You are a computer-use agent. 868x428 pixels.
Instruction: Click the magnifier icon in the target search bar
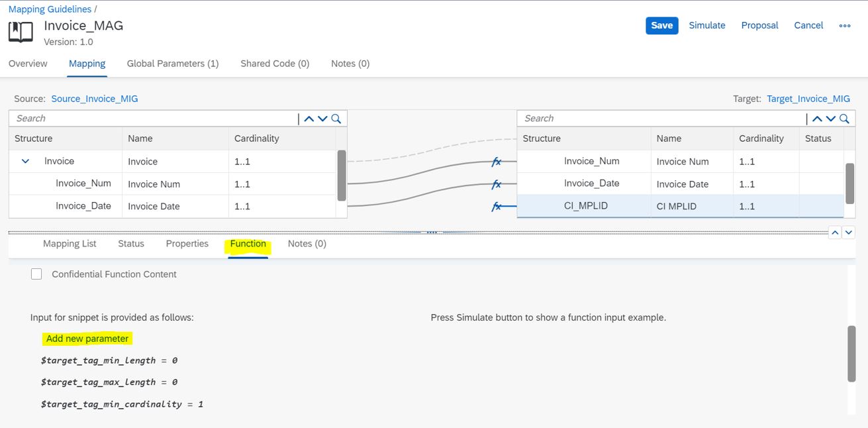844,118
